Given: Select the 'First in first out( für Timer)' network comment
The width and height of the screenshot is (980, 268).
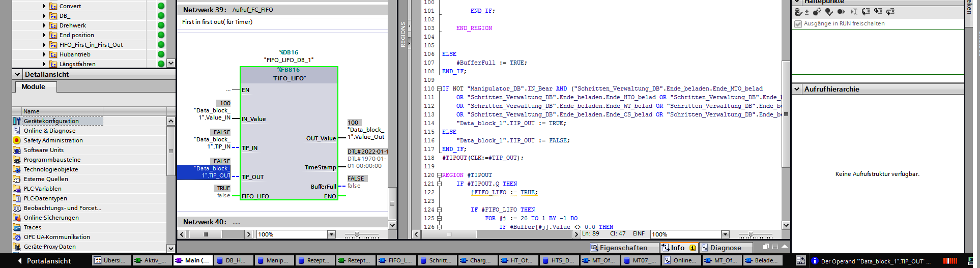Looking at the screenshot, I should click(217, 22).
